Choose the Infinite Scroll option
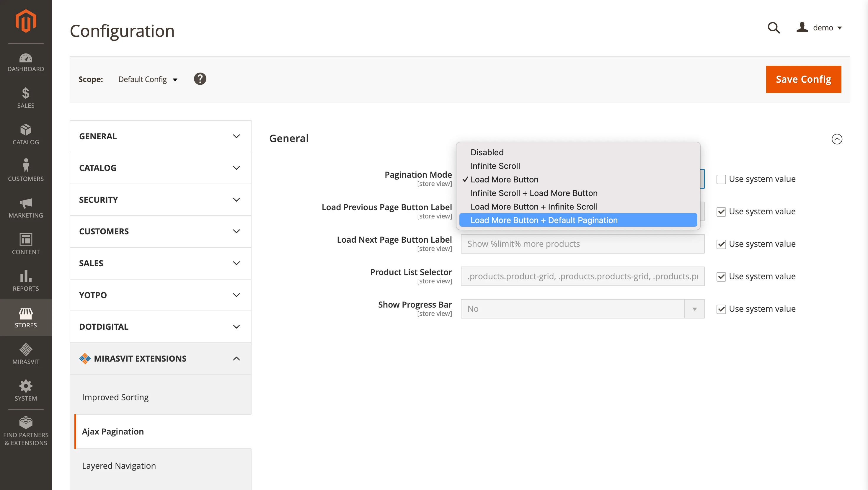 (x=495, y=166)
